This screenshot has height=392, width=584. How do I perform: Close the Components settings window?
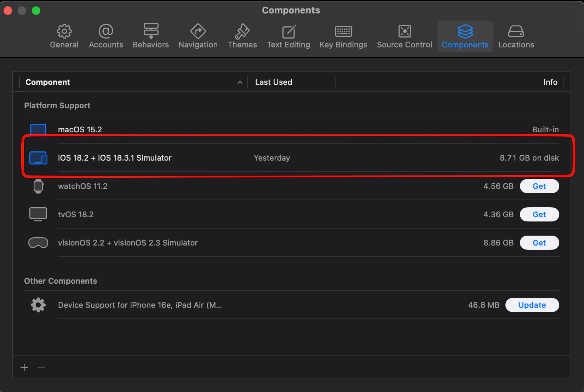[8, 11]
